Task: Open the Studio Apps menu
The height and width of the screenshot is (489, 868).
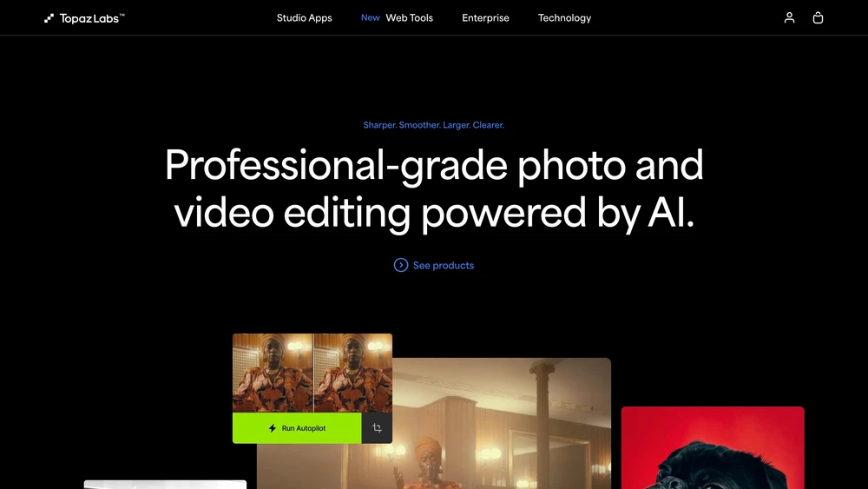Action: tap(304, 17)
